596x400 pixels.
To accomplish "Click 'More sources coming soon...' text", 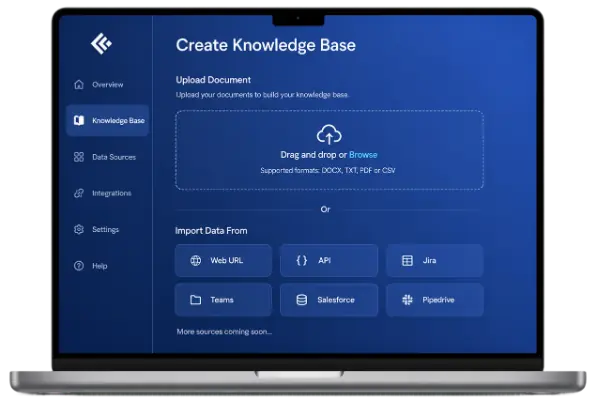I will [224, 332].
